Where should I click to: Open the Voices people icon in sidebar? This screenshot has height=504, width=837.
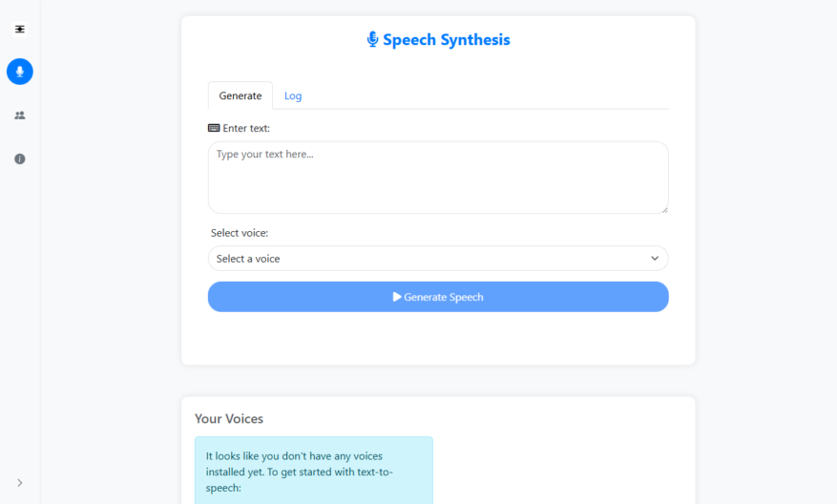point(20,115)
